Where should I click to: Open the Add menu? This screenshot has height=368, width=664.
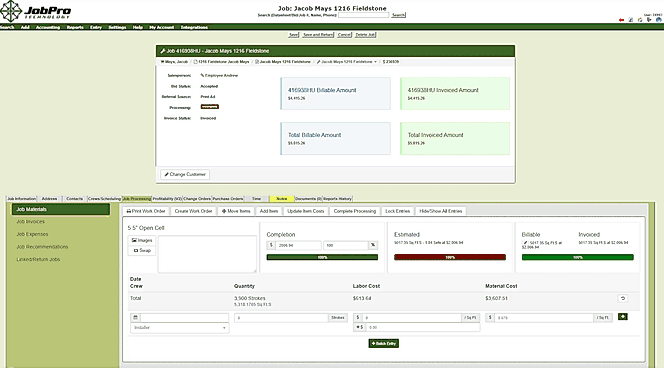[x=25, y=27]
